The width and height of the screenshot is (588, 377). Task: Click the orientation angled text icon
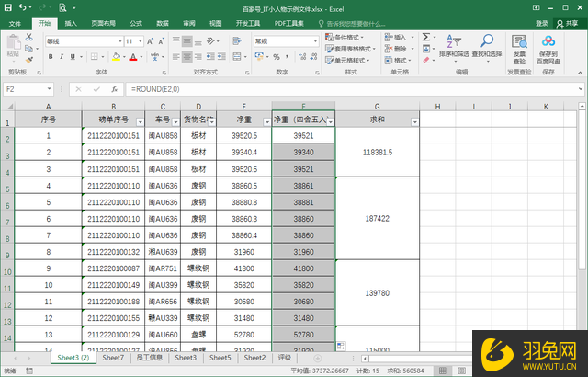(x=210, y=40)
